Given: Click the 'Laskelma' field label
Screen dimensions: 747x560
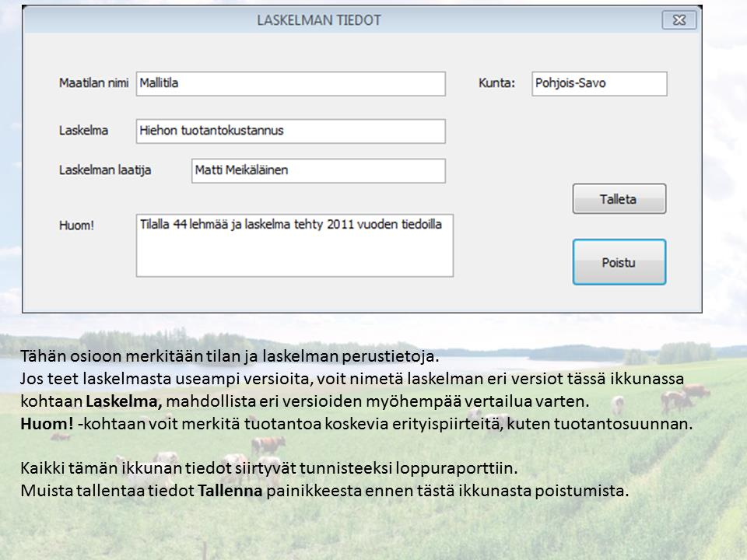Looking at the screenshot, I should click(x=83, y=131).
